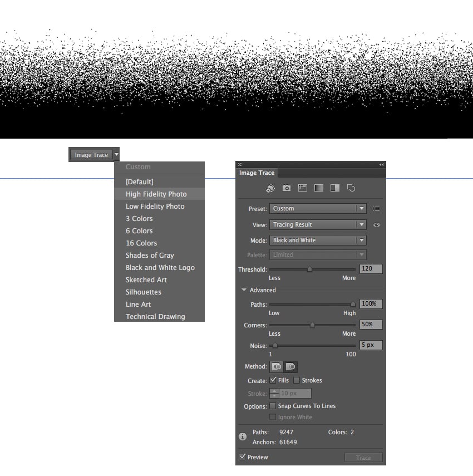Image resolution: width=473 pixels, height=476 pixels.
Task: Collapse the Advanced section triangle
Action: coord(244,290)
